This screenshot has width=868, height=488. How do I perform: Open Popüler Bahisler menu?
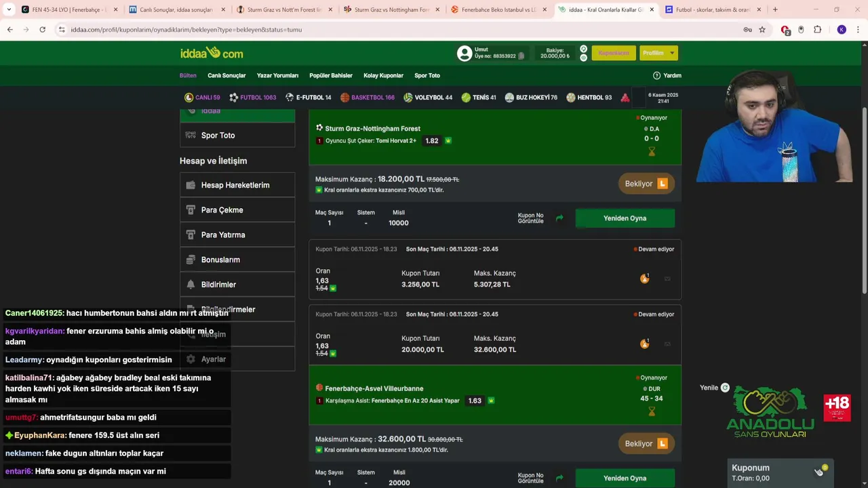[331, 75]
